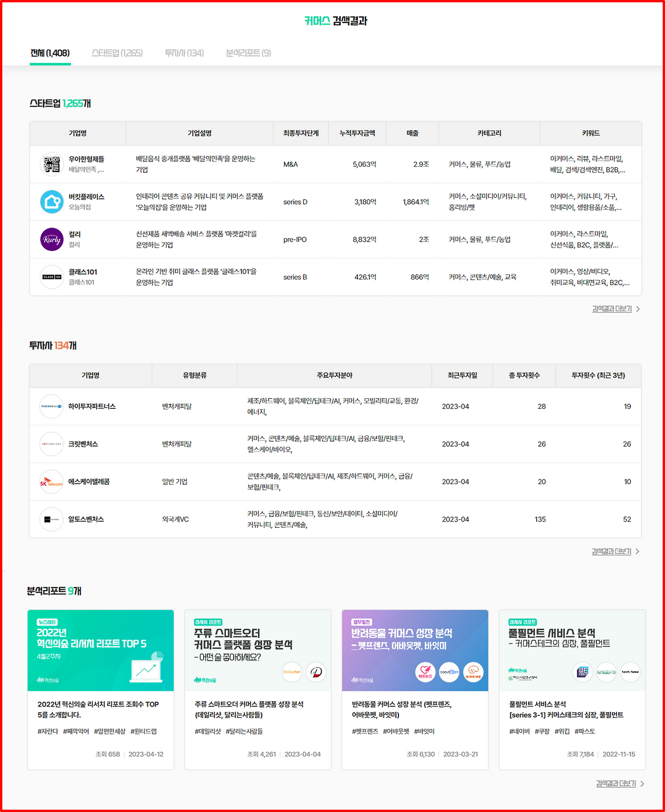Viewport: 665px width, 812px height.
Task: Click the Dailyshot logo on liquor report
Action: 292,672
